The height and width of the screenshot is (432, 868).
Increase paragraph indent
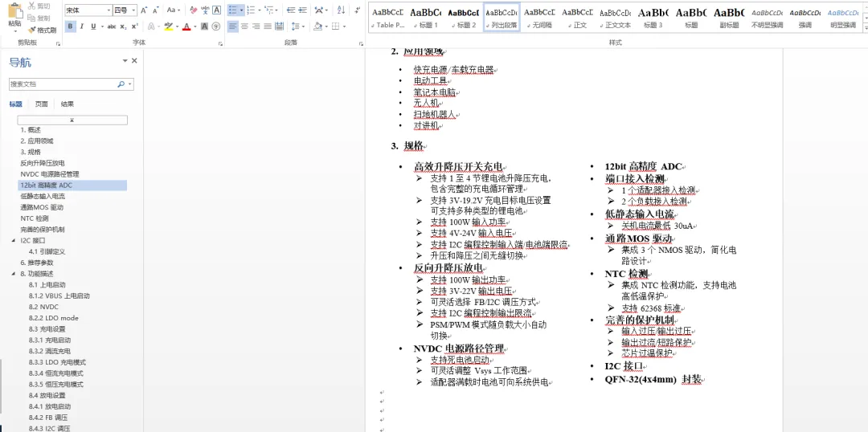[303, 10]
